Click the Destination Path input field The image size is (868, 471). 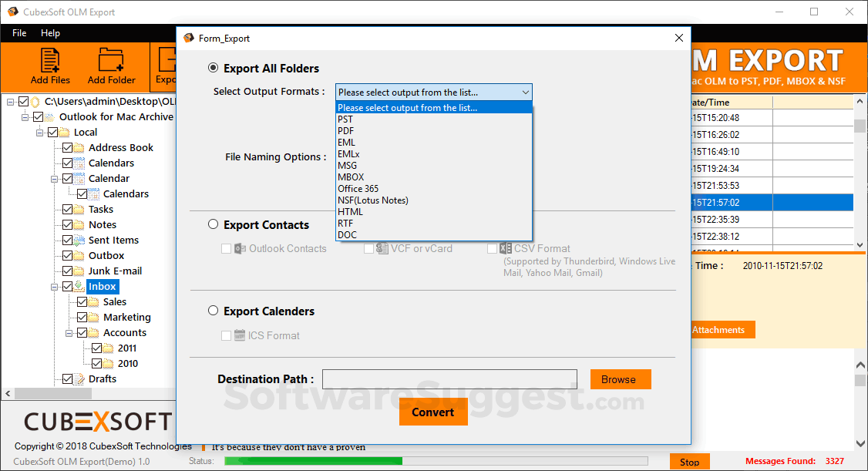(449, 379)
